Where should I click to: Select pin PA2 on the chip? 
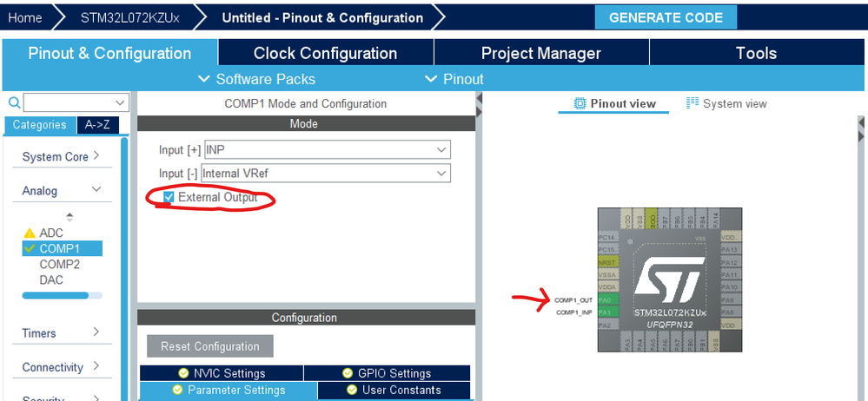[x=608, y=325]
